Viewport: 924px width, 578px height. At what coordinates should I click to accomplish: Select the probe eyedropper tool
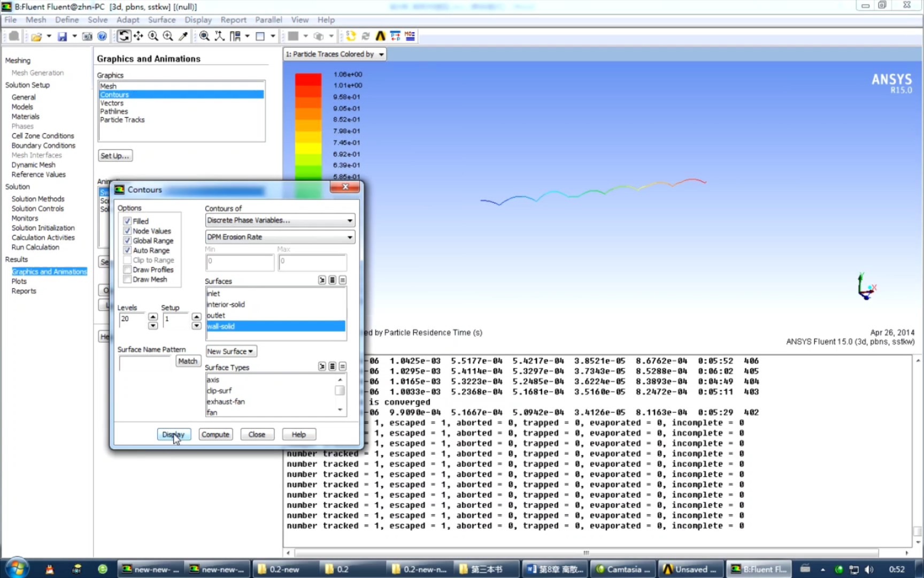(183, 36)
